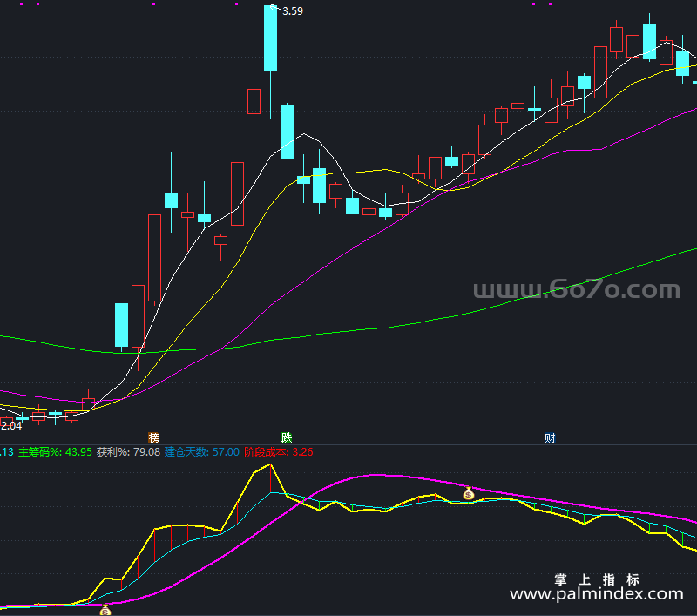Select the tall cyan candlestick peaking at 3.59
697x616 pixels.
270,38
